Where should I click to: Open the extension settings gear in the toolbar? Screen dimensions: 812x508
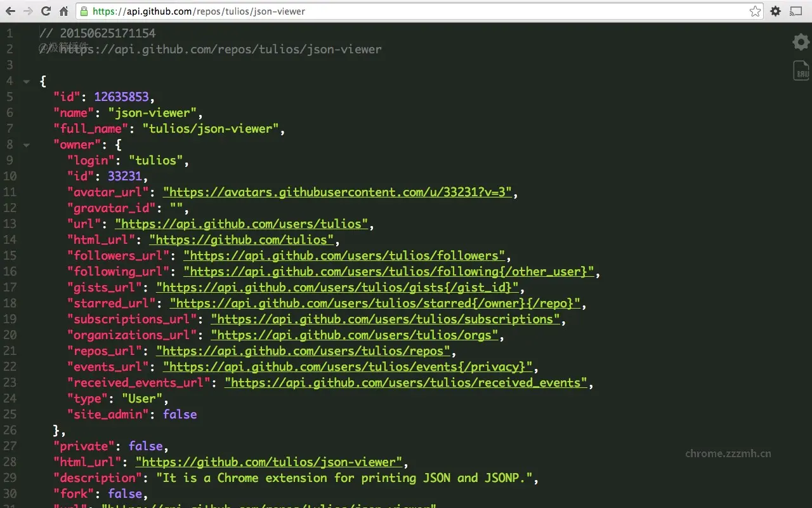tap(775, 11)
